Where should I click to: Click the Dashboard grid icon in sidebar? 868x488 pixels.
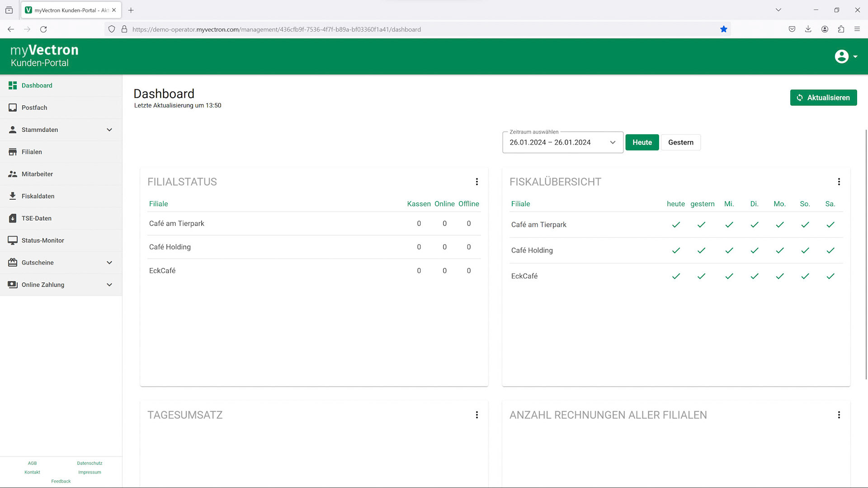coord(13,85)
